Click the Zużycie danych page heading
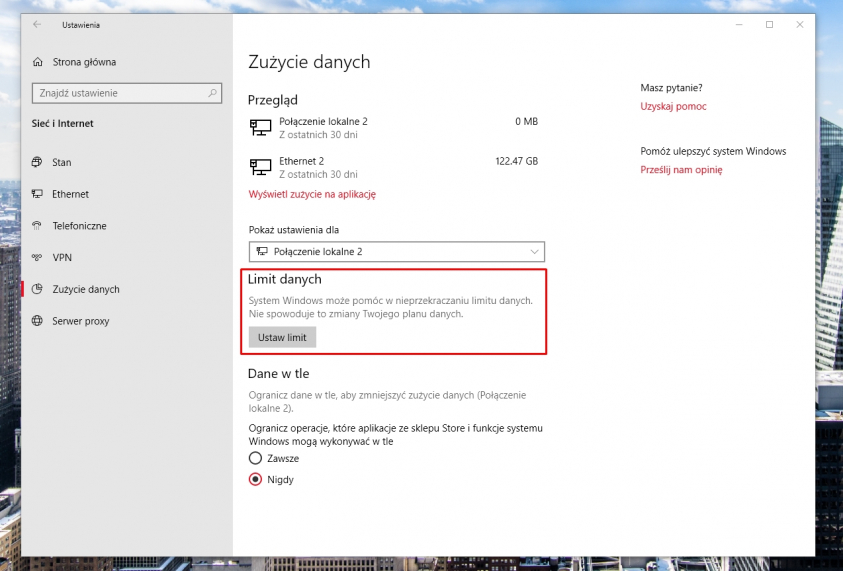The image size is (843, 571). (x=309, y=62)
